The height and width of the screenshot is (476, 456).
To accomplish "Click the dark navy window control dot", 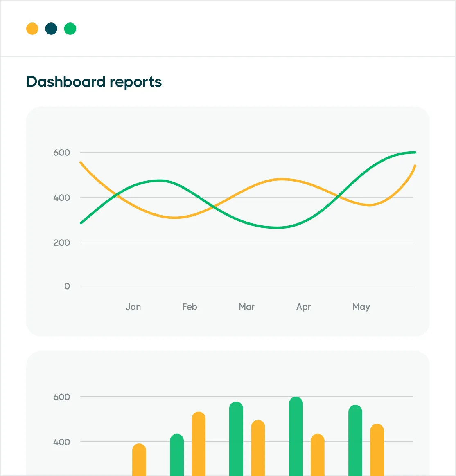I will 51,29.
